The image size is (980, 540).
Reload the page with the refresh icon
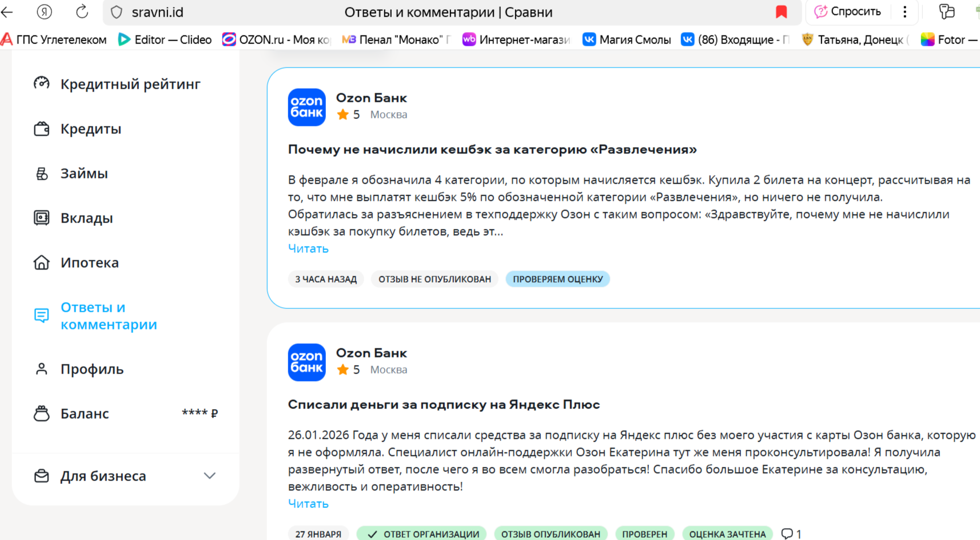82,12
